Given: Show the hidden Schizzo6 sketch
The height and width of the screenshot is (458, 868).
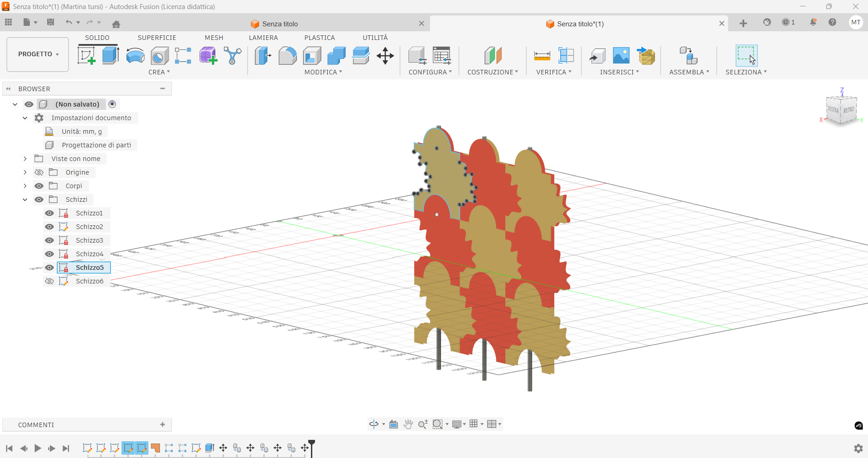Looking at the screenshot, I should click(49, 281).
